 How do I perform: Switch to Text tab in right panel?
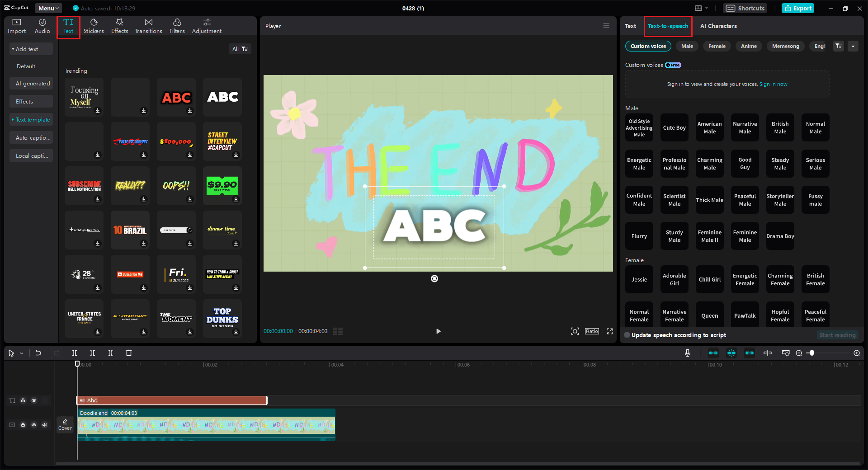pos(630,26)
